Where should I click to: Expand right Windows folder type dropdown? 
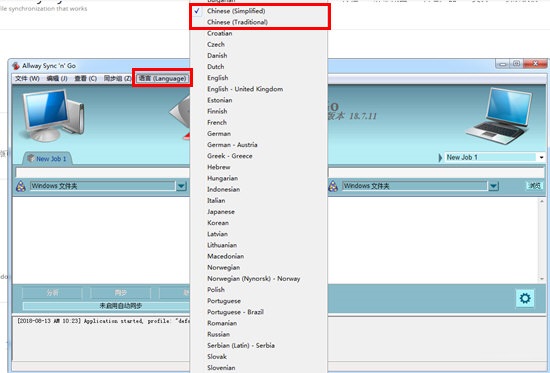pyautogui.click(x=493, y=186)
